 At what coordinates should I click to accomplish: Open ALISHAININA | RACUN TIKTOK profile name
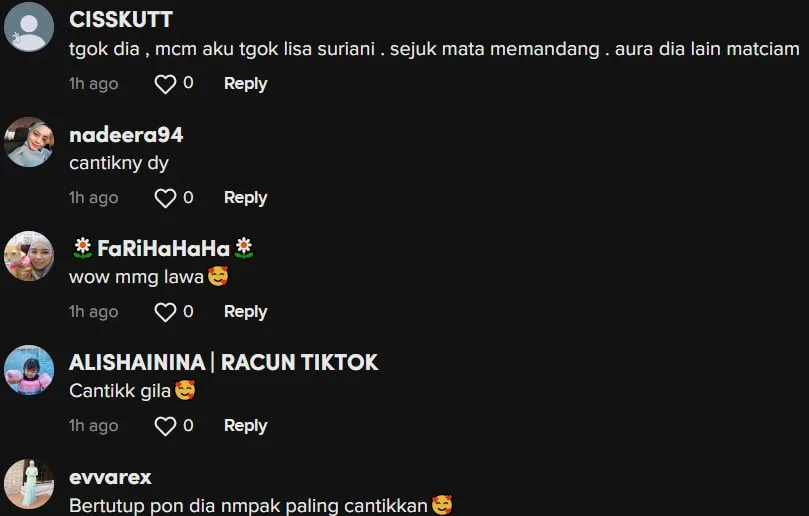click(x=223, y=363)
